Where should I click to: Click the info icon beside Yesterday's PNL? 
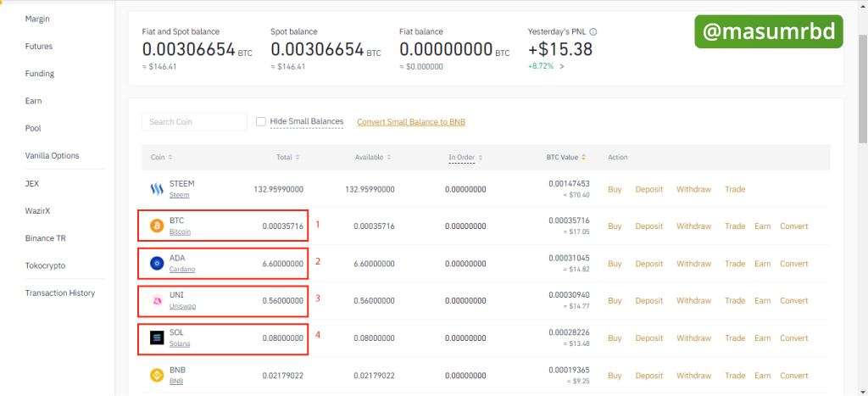click(x=593, y=32)
